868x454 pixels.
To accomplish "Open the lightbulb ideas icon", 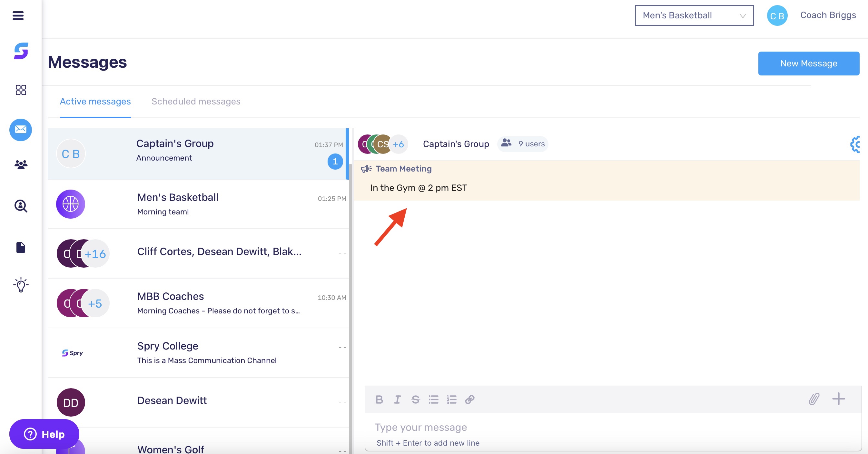I will 21,285.
